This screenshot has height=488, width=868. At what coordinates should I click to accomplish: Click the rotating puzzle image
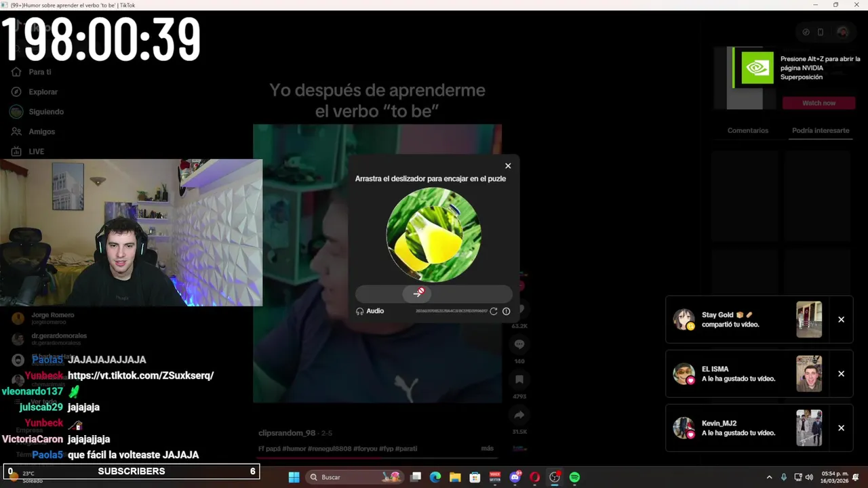433,235
